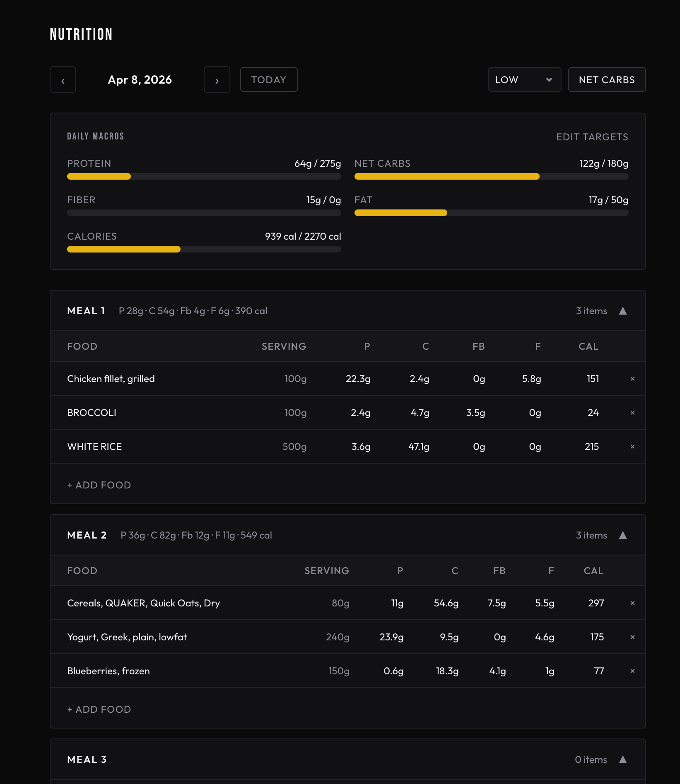
Task: Remove BROCCOLI row from Meal 1
Action: pyautogui.click(x=632, y=413)
